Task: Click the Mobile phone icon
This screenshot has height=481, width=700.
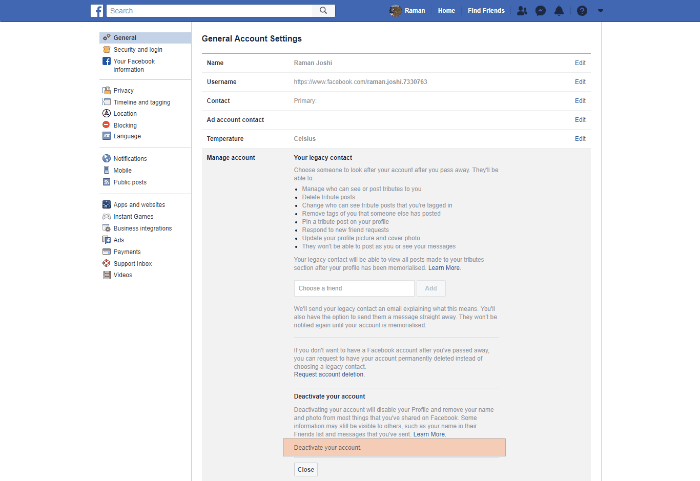Action: click(x=106, y=170)
